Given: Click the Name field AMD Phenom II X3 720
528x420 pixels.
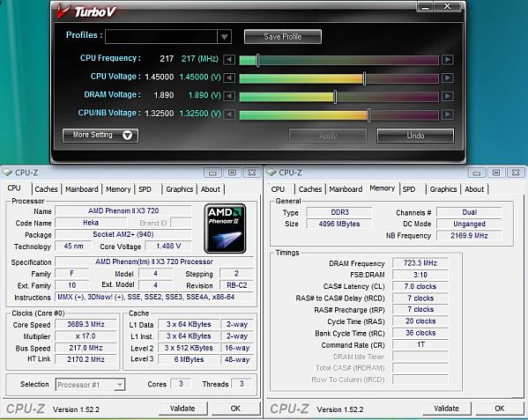Looking at the screenshot, I should pos(123,210).
